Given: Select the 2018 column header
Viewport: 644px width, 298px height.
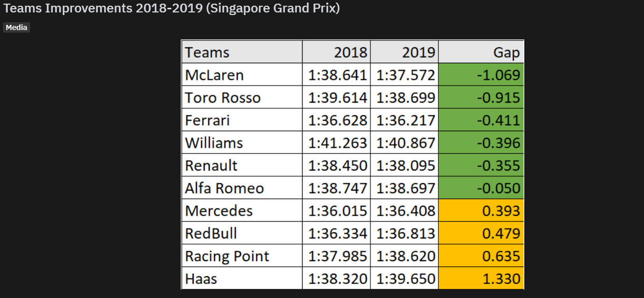Looking at the screenshot, I should [x=336, y=52].
